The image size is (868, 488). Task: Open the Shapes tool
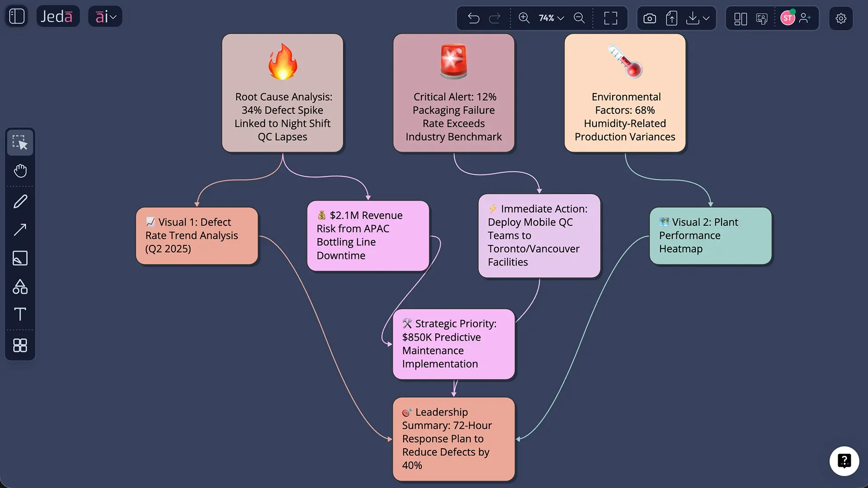[x=20, y=286]
